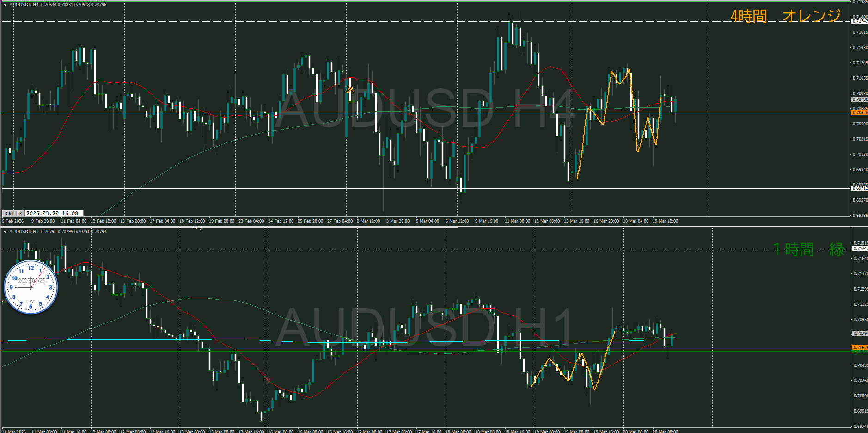Click the 19 Mar 12:00 label on H4 axis
Viewport: 868px width, 433px height.
[x=665, y=221]
